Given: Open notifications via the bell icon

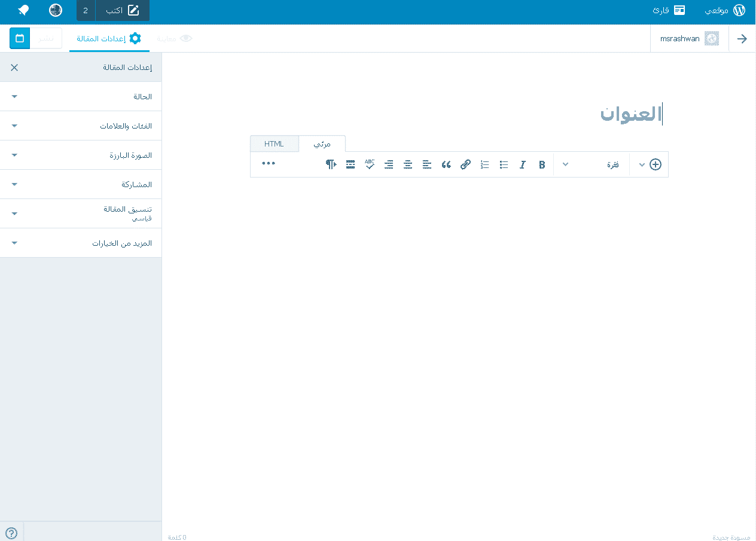Looking at the screenshot, I should pyautogui.click(x=23, y=10).
